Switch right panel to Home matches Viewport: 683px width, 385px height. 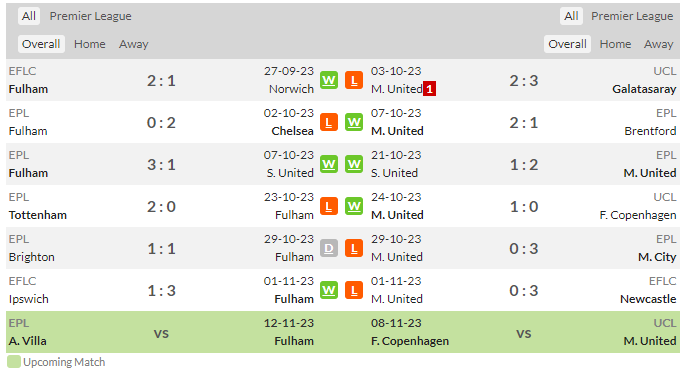click(x=615, y=44)
